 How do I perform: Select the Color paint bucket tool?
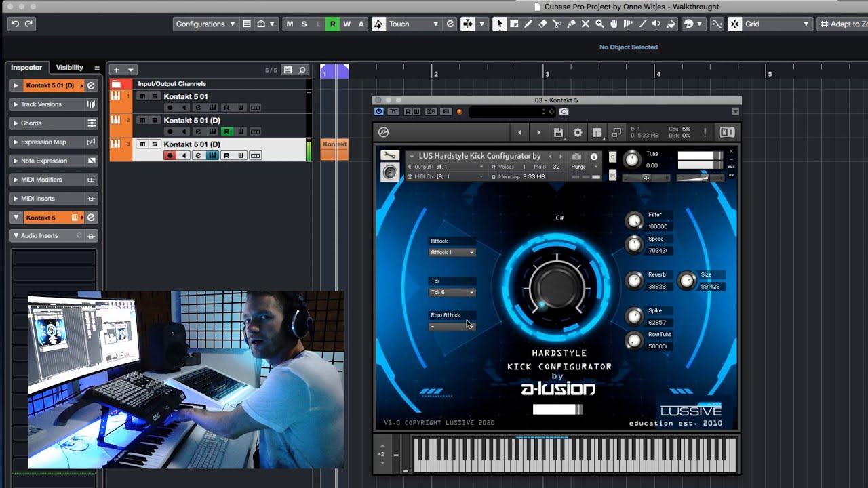pyautogui.click(x=671, y=24)
